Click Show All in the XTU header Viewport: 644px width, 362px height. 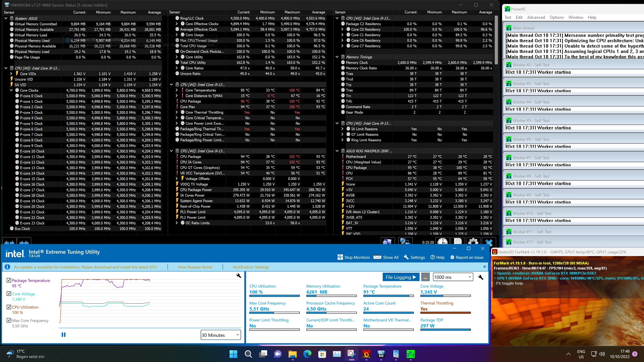386,257
